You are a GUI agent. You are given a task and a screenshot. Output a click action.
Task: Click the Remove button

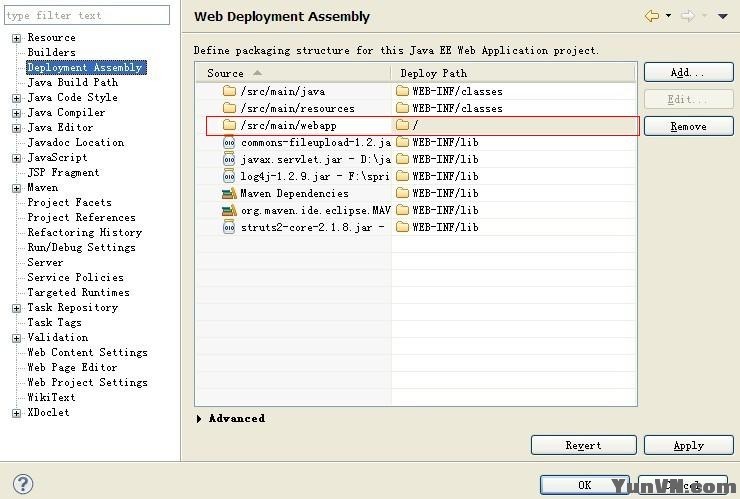688,127
